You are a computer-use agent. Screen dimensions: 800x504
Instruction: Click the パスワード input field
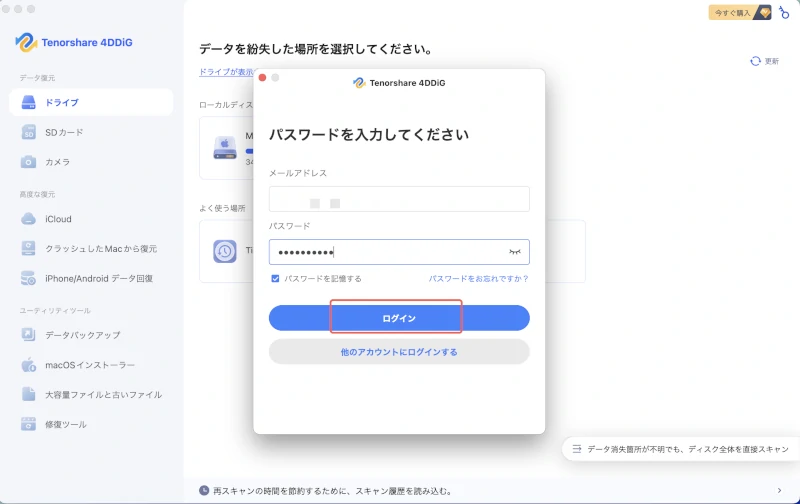coord(399,252)
